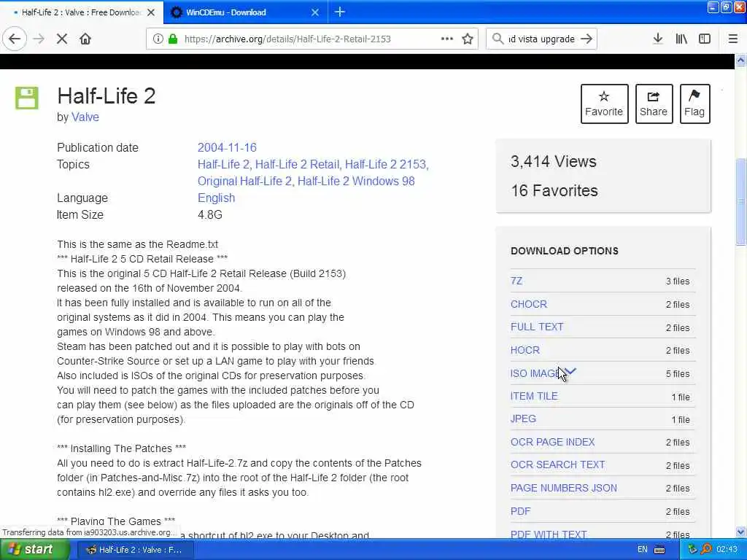Click the vertical scrollbar thumb

tap(741, 201)
